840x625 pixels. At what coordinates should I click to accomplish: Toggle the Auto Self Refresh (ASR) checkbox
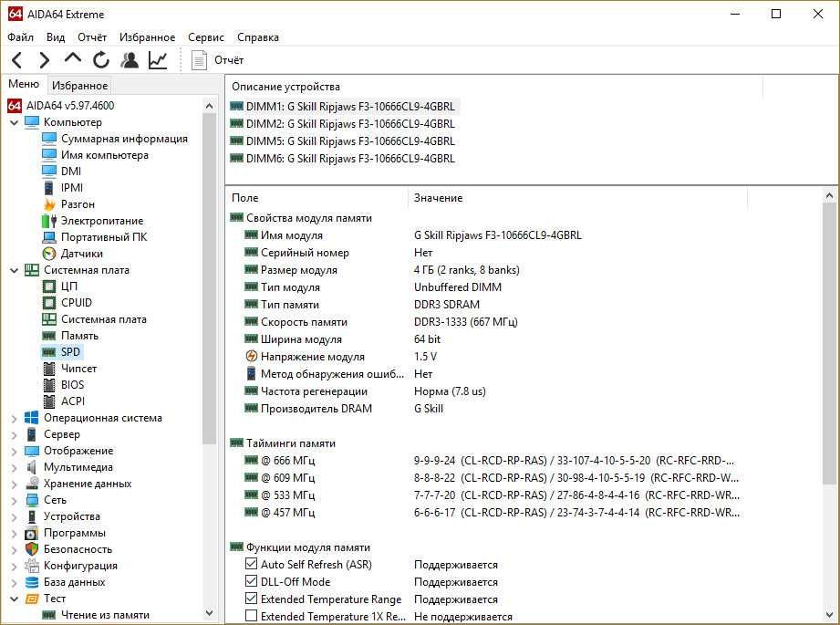251,564
